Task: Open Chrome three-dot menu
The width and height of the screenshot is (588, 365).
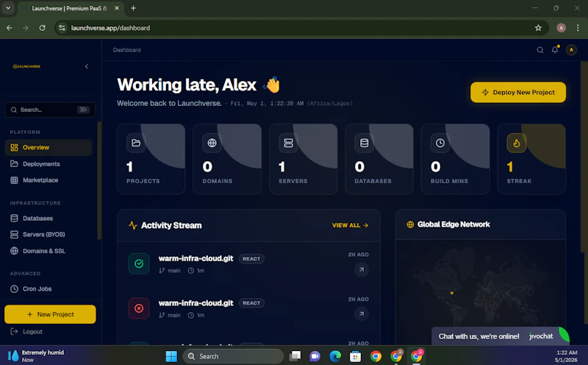Action: [578, 28]
